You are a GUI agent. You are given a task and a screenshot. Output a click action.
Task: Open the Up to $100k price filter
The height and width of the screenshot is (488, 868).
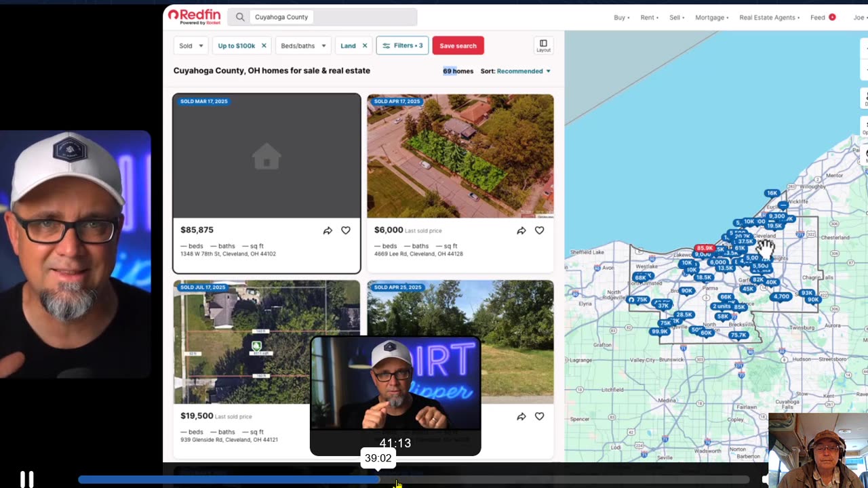[x=237, y=46]
